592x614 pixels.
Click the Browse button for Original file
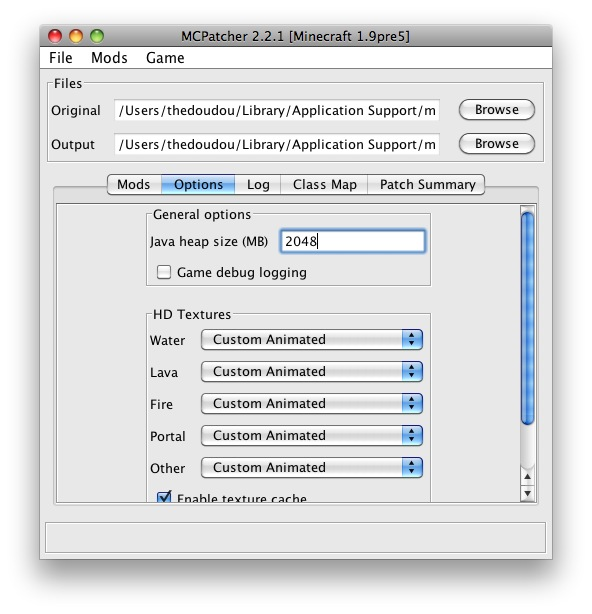[x=496, y=110]
